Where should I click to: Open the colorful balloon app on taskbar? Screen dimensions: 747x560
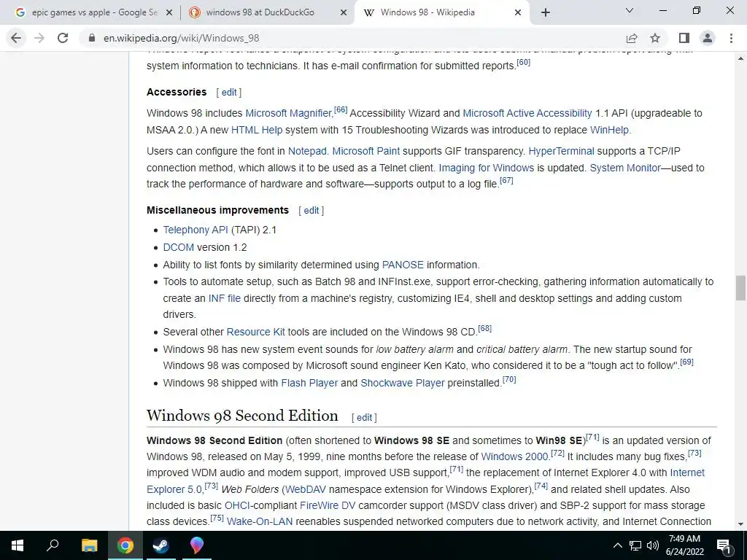[x=197, y=545]
